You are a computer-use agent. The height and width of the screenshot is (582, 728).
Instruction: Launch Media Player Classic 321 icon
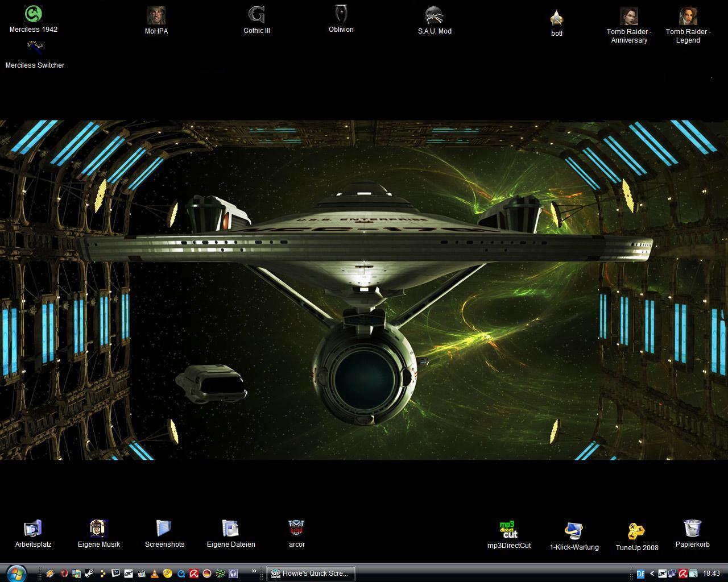[x=142, y=573]
